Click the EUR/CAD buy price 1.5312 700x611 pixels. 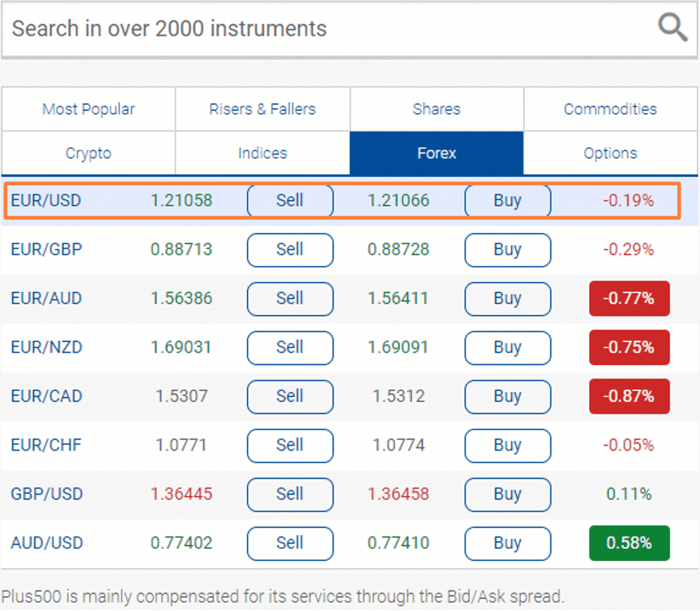(399, 396)
